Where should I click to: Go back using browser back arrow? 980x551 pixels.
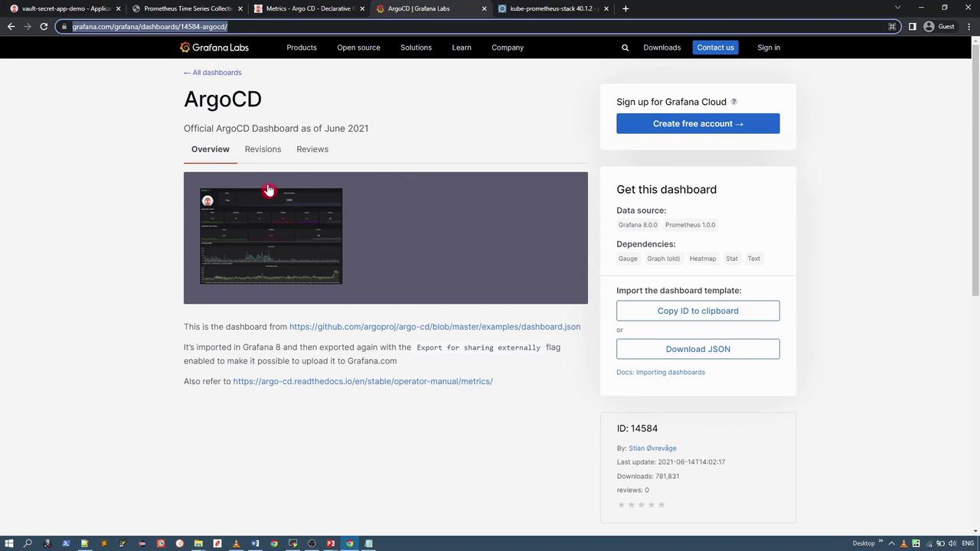tap(11, 27)
